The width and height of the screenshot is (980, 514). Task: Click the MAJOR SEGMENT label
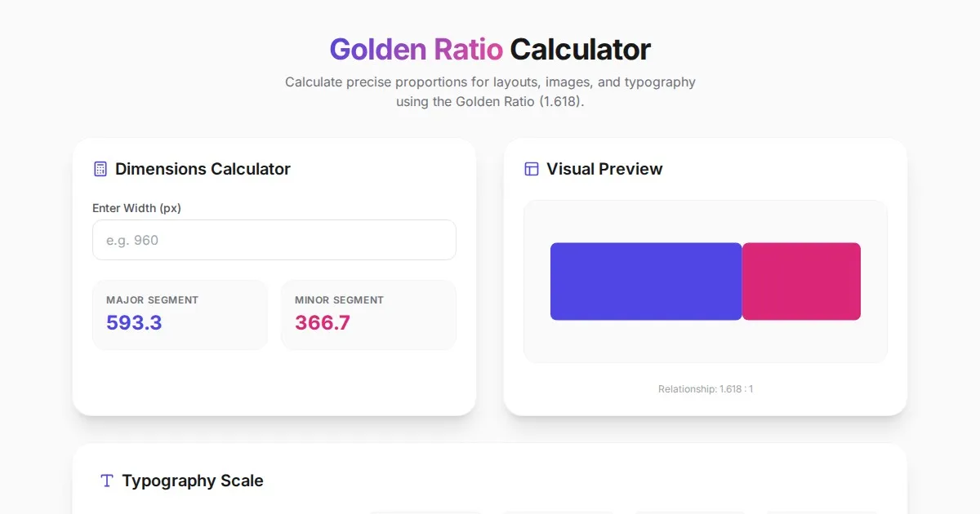click(x=152, y=300)
